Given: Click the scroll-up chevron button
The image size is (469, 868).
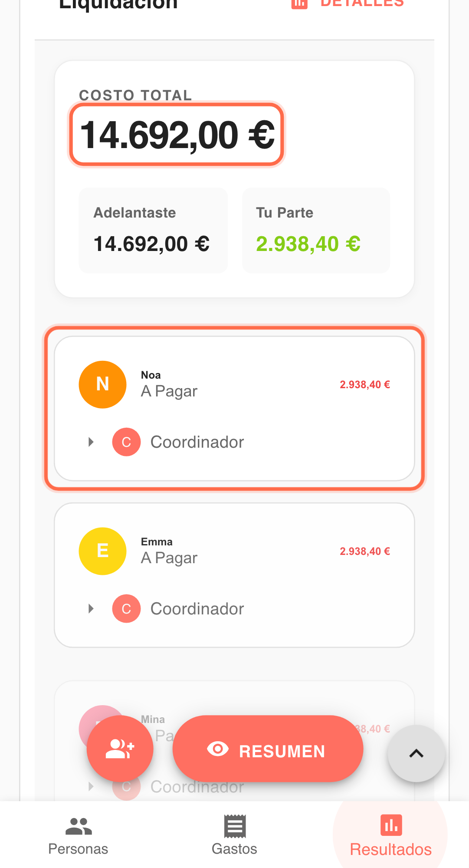Looking at the screenshot, I should [416, 753].
